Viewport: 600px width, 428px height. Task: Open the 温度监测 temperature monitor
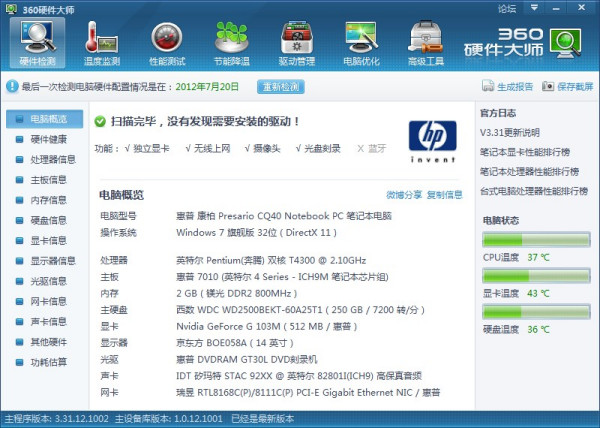[102, 43]
